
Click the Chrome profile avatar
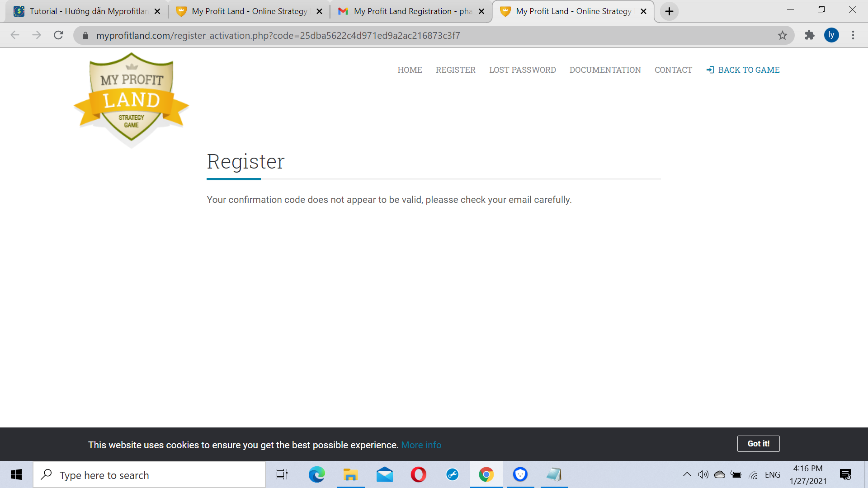click(x=831, y=35)
